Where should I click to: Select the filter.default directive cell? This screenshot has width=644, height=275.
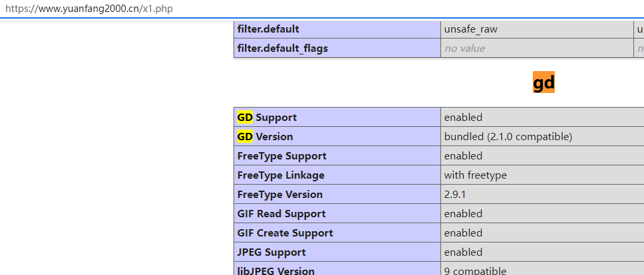pos(268,29)
